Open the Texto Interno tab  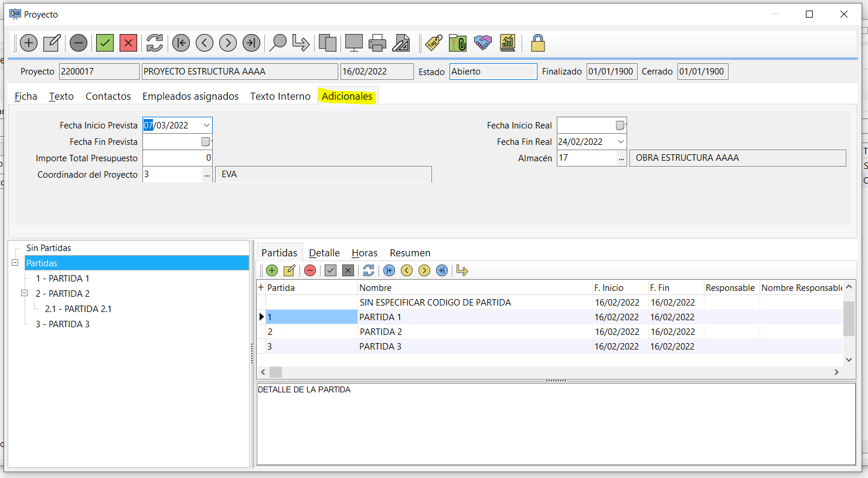(x=280, y=96)
